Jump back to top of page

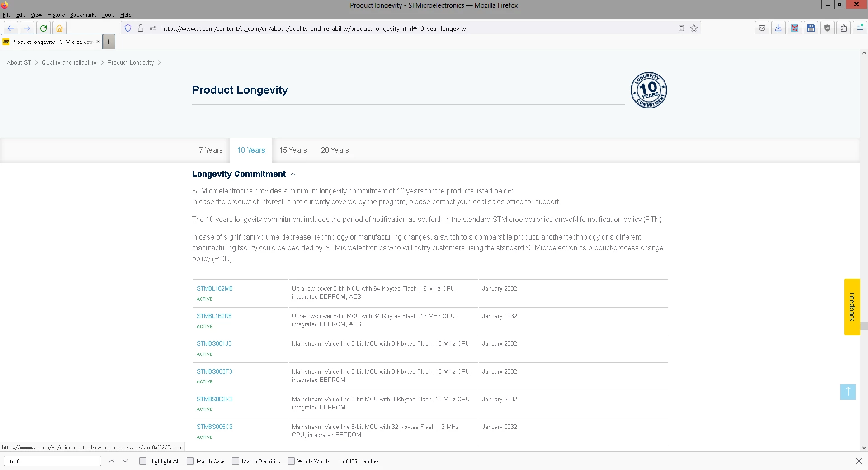pyautogui.click(x=848, y=391)
